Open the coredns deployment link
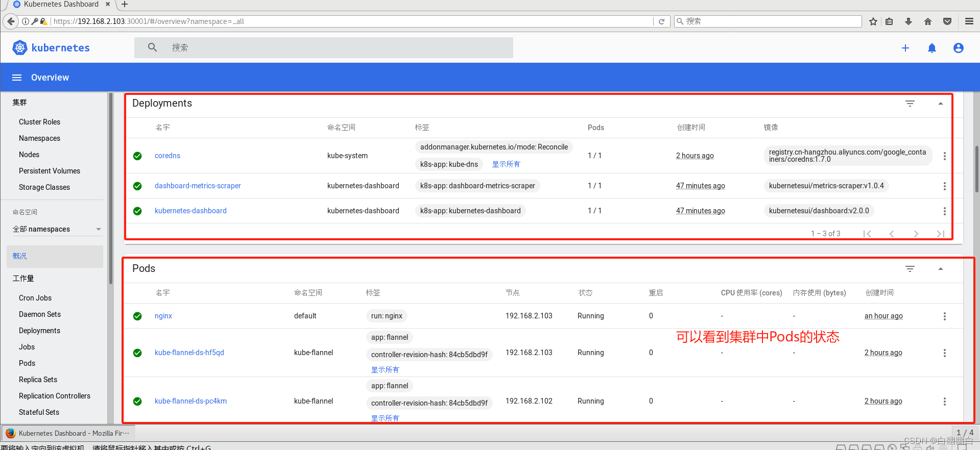980x450 pixels. (x=168, y=156)
